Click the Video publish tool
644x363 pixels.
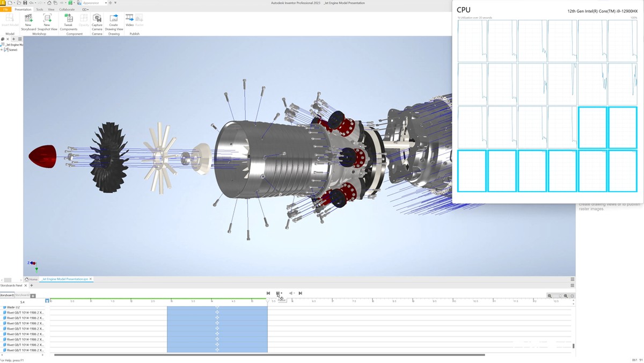click(x=129, y=20)
